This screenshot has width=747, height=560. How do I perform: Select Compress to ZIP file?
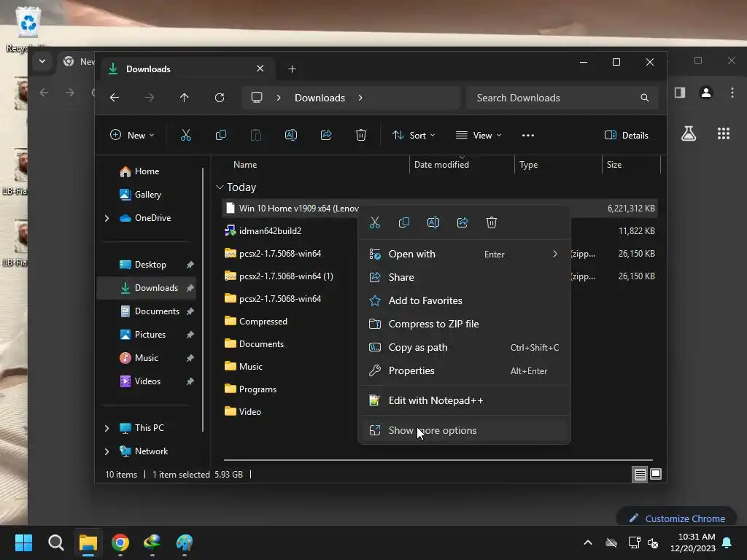[464, 324]
